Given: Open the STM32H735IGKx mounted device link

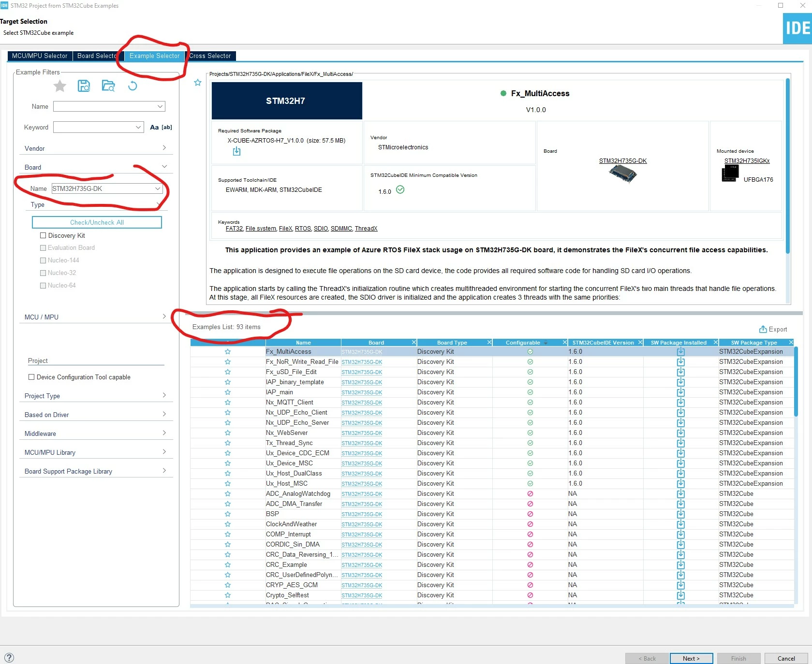Looking at the screenshot, I should click(x=747, y=161).
